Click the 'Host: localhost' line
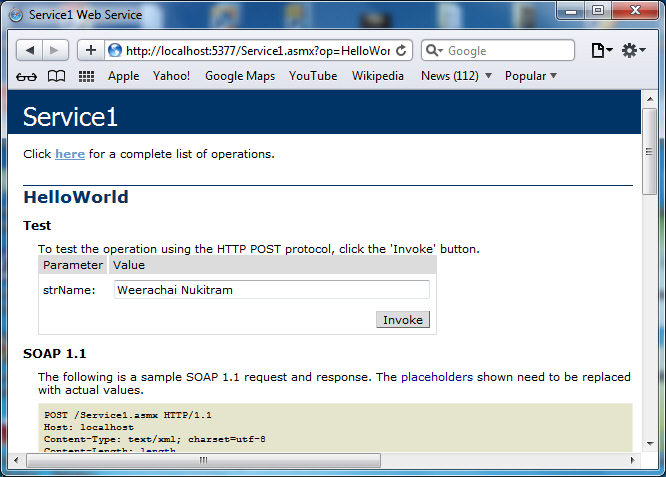The width and height of the screenshot is (666, 477). pyautogui.click(x=89, y=427)
